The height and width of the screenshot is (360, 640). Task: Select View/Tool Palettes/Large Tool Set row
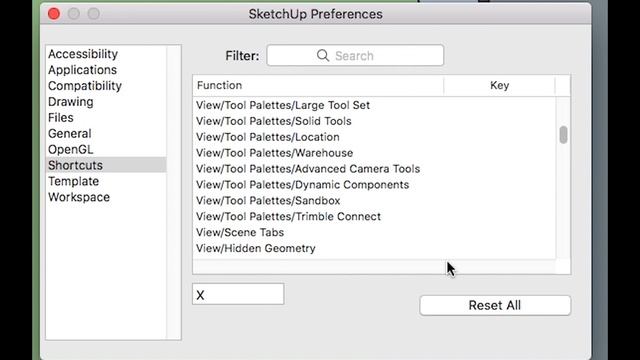click(x=374, y=105)
